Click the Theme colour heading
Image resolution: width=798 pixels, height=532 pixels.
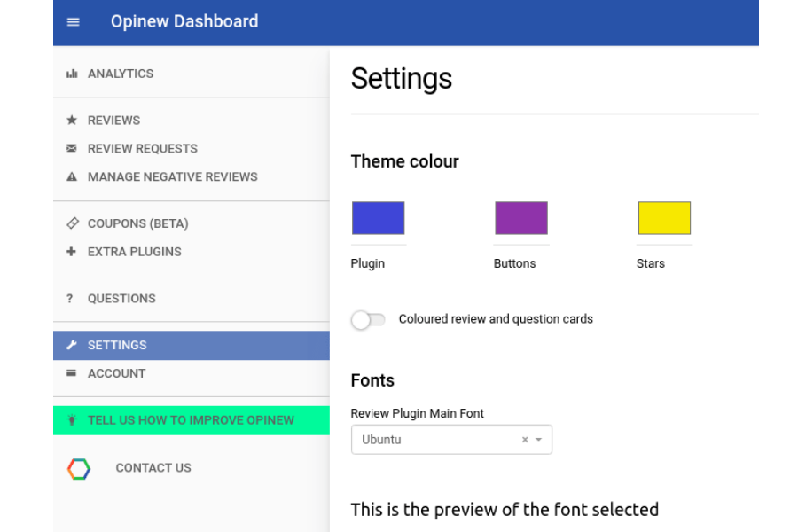(404, 161)
